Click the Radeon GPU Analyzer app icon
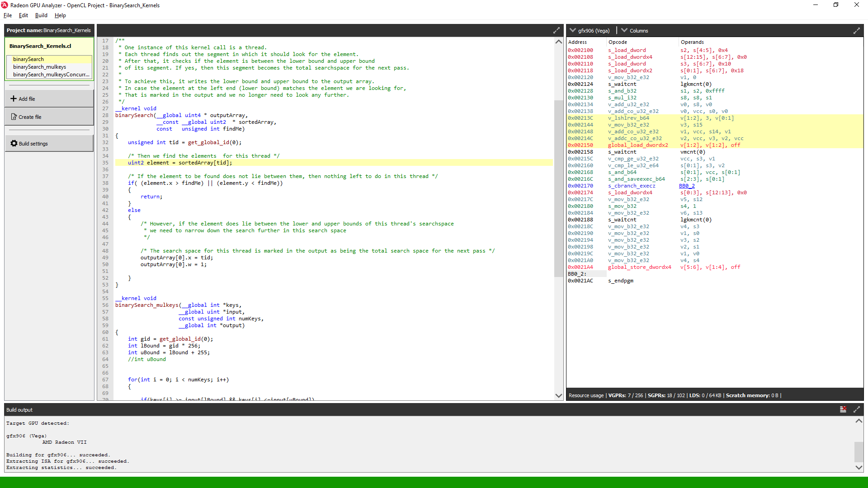This screenshot has width=868, height=488. point(5,5)
